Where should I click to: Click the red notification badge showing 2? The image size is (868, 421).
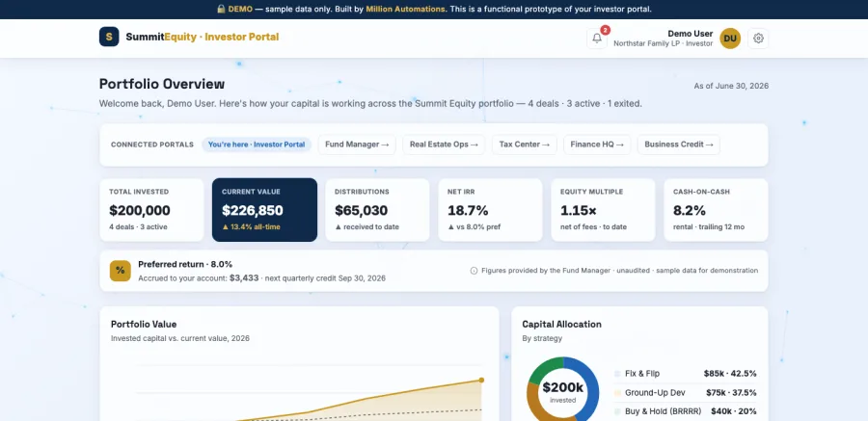605,30
